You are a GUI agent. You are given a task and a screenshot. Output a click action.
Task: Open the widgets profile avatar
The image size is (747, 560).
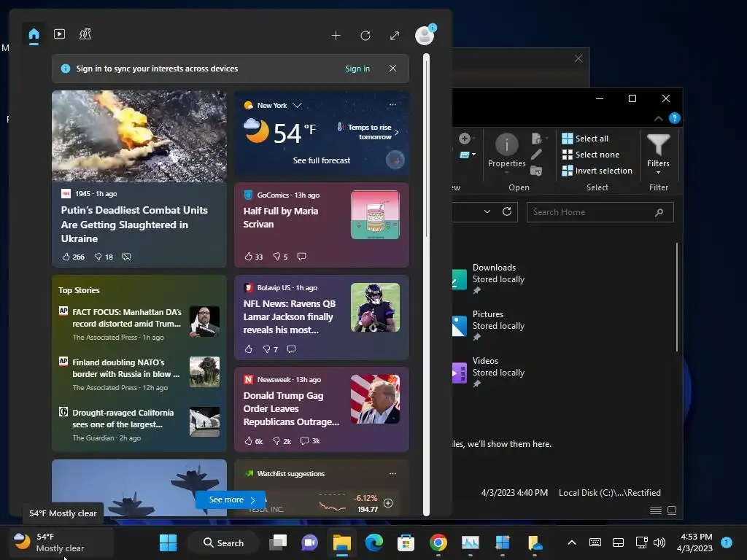click(x=424, y=35)
